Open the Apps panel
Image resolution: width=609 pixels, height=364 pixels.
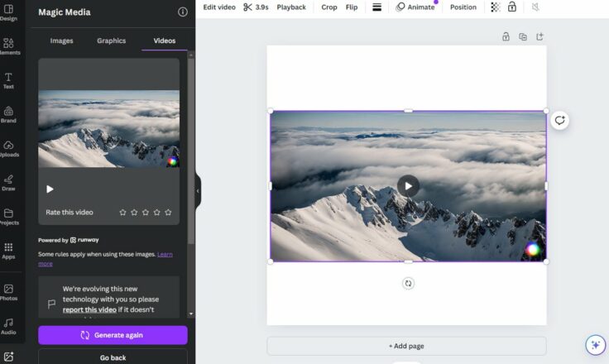(x=8, y=250)
